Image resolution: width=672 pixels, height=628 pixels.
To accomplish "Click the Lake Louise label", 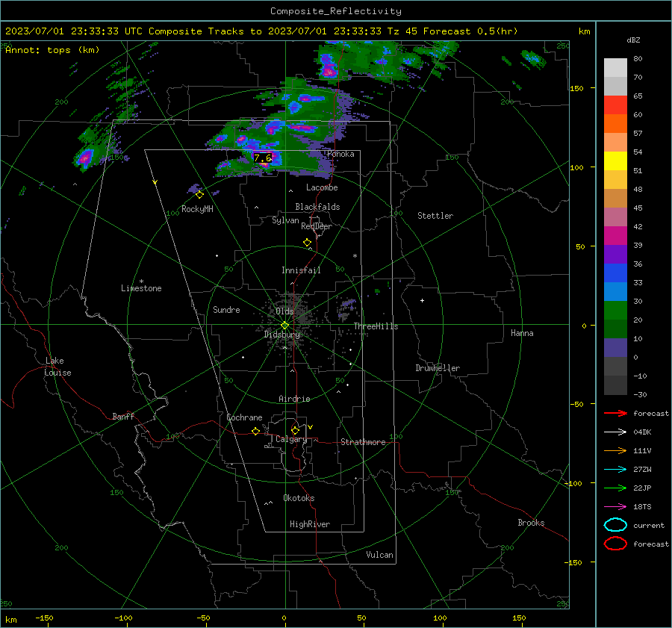I will [x=57, y=367].
